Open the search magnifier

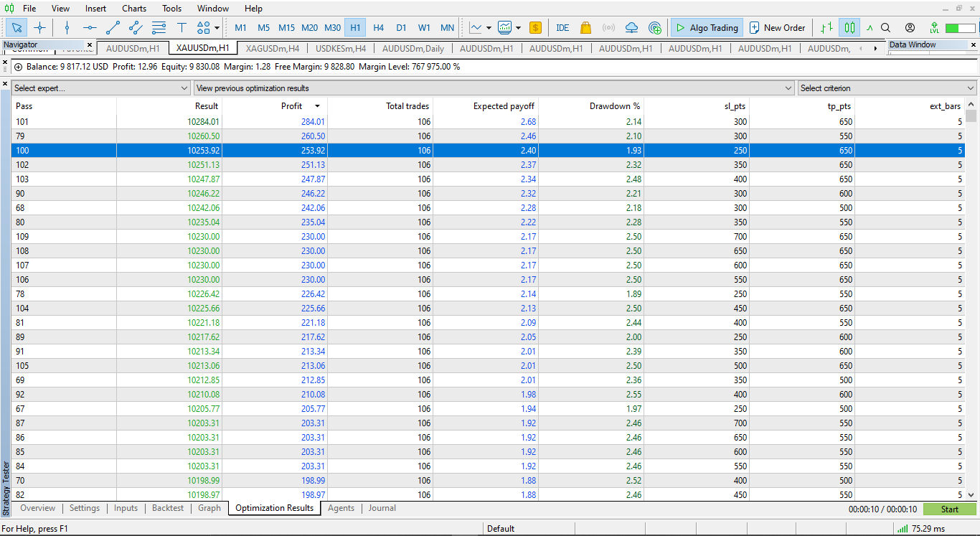pos(885,27)
